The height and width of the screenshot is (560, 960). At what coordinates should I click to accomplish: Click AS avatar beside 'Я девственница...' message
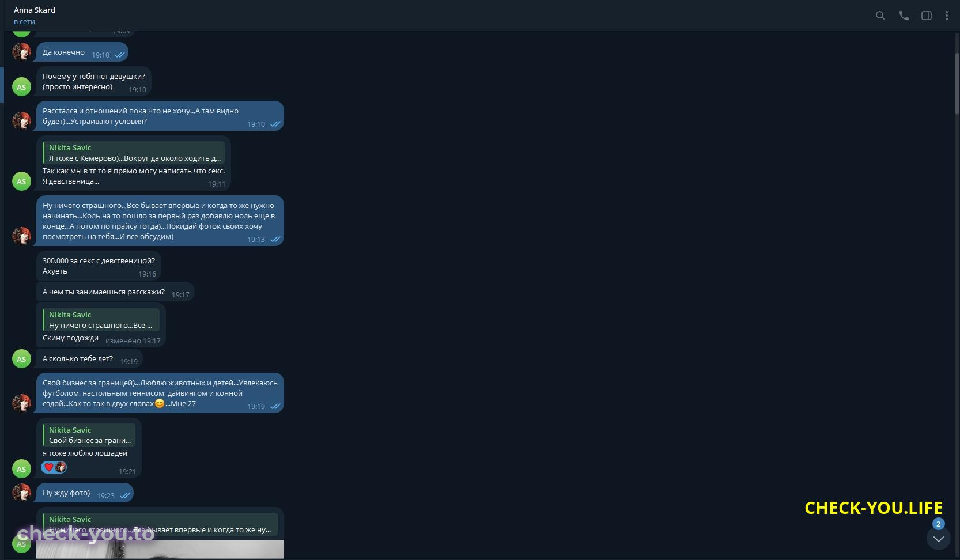coord(21,181)
